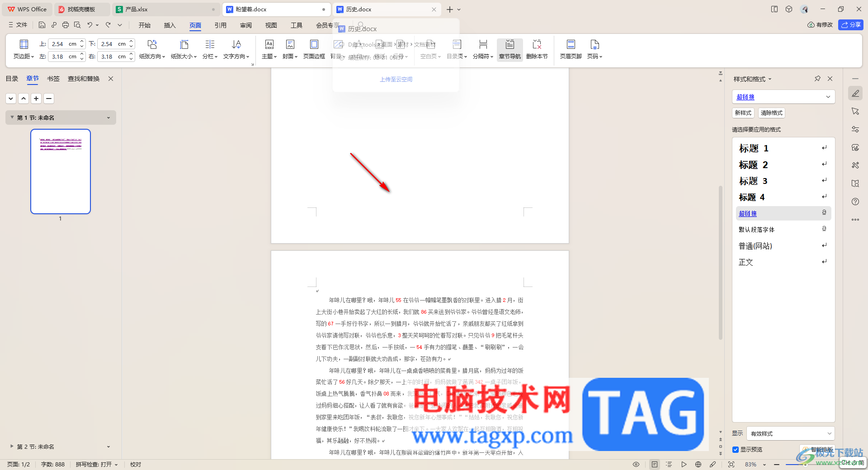
Task: Toggle chapter navigation (章节导航) pane
Action: (x=509, y=49)
